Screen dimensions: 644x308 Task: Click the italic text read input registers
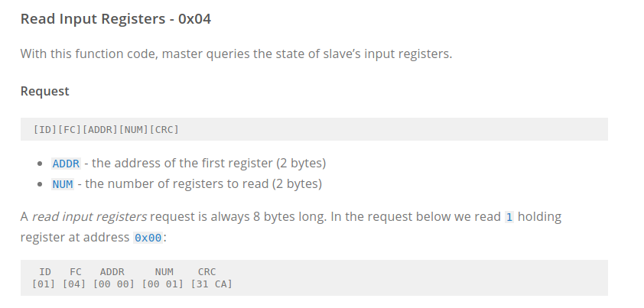89,217
